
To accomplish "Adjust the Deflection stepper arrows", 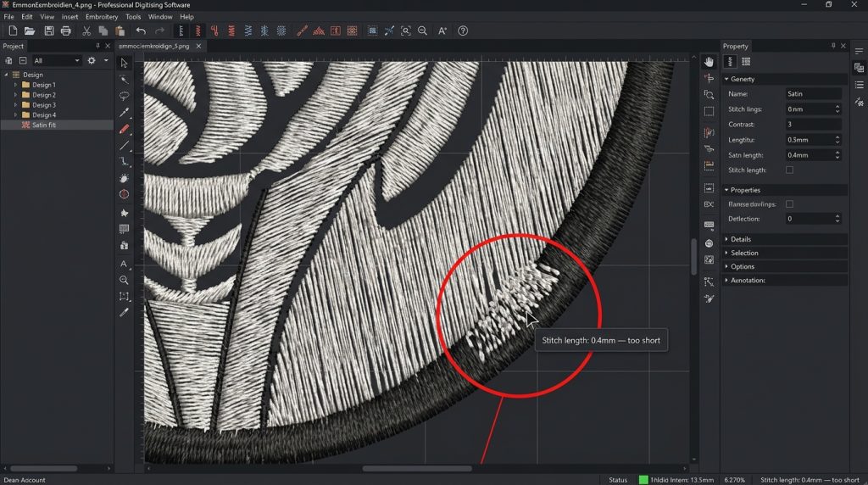I will (x=837, y=219).
